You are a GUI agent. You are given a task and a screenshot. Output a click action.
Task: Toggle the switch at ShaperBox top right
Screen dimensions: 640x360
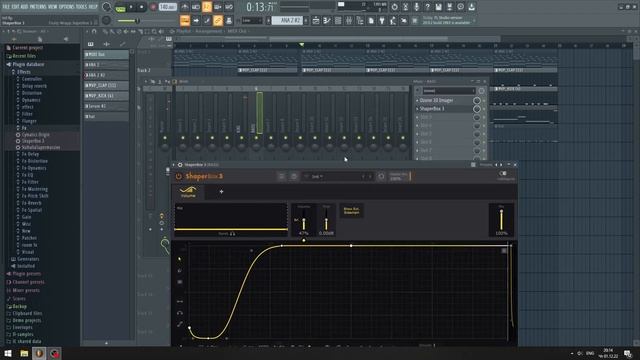pyautogui.click(x=503, y=173)
